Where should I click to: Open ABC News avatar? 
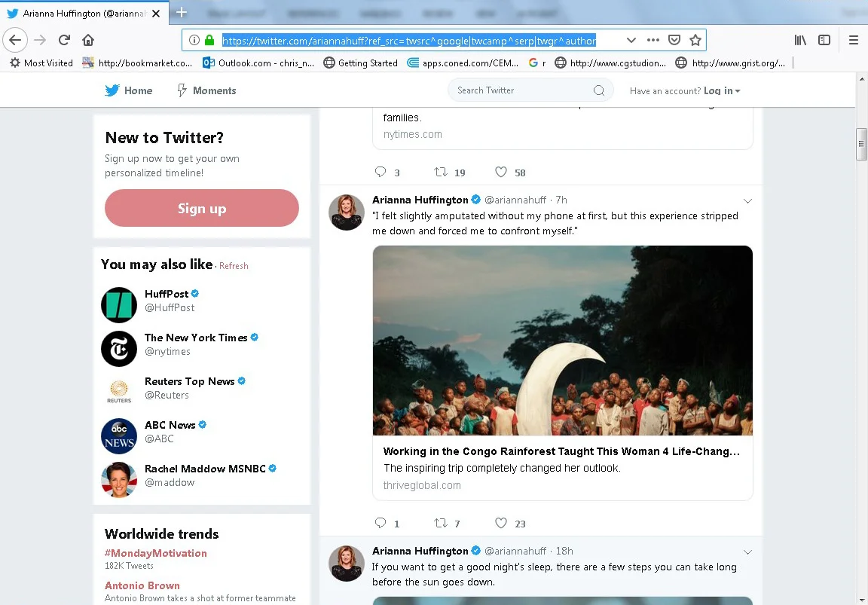pyautogui.click(x=119, y=436)
